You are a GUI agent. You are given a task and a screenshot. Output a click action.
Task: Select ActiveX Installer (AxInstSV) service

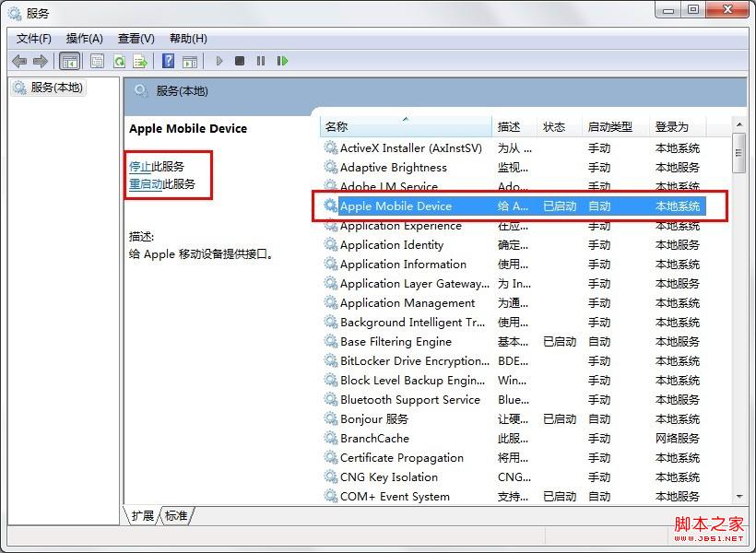click(513, 147)
